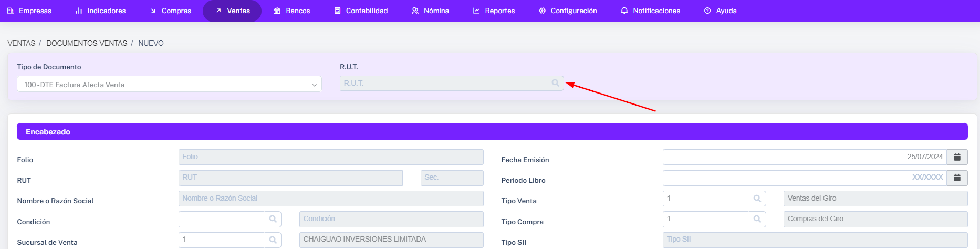Click the Contabilidad calculator icon
The width and height of the screenshot is (980, 249).
pyautogui.click(x=338, y=11)
